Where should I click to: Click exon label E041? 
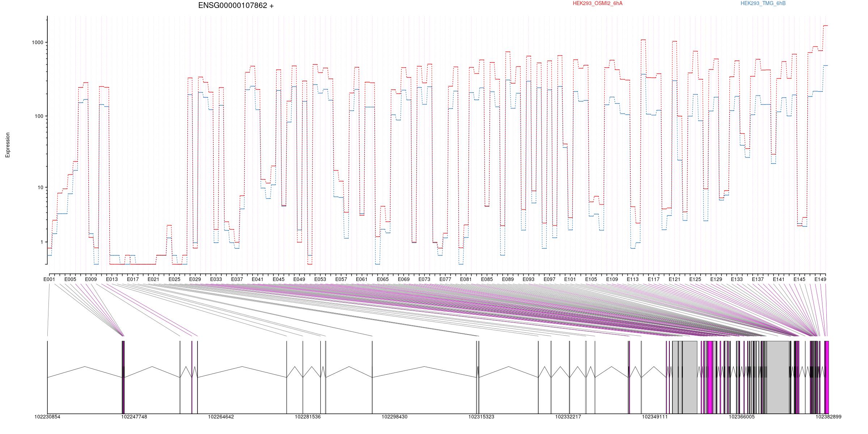click(x=258, y=280)
